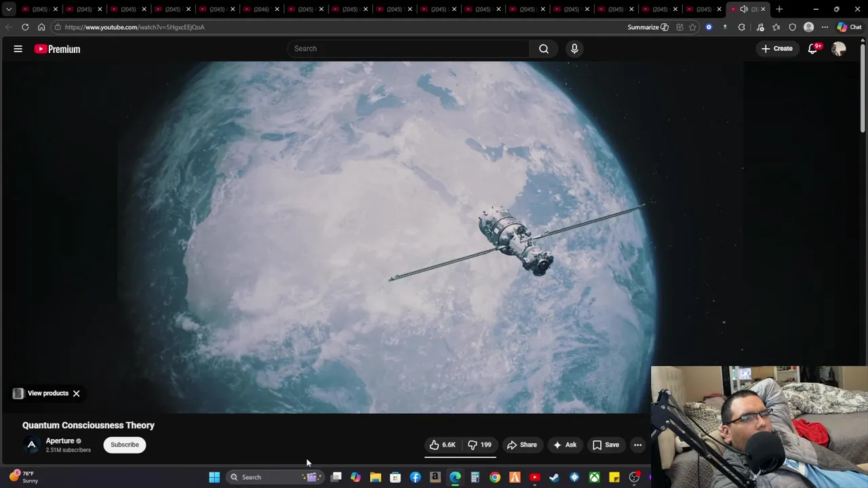Ask about this video
868x488 pixels.
coord(564,445)
